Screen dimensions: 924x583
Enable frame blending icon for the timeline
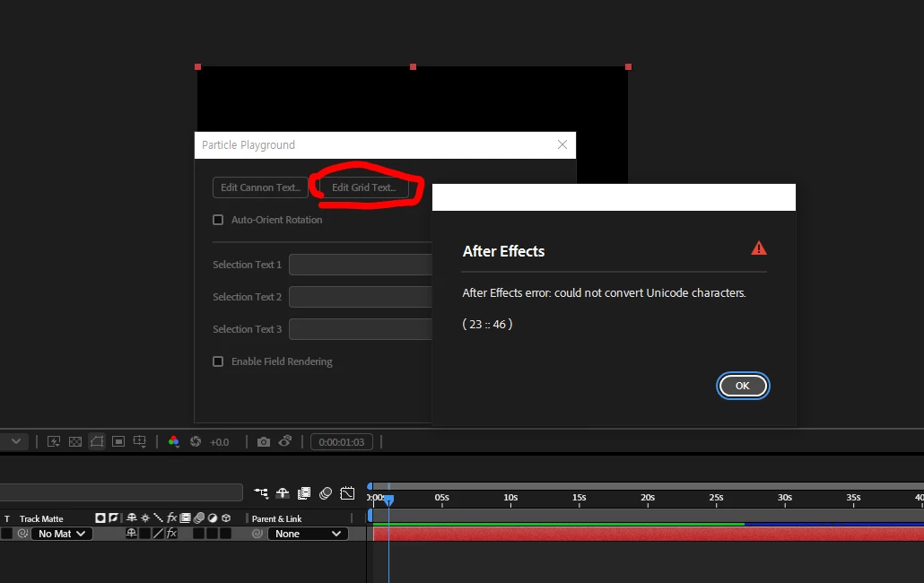pos(304,493)
